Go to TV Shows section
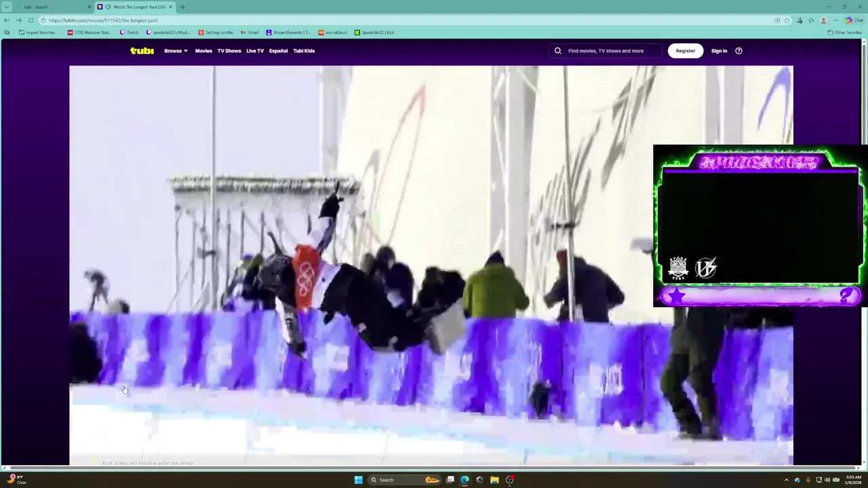 point(229,51)
